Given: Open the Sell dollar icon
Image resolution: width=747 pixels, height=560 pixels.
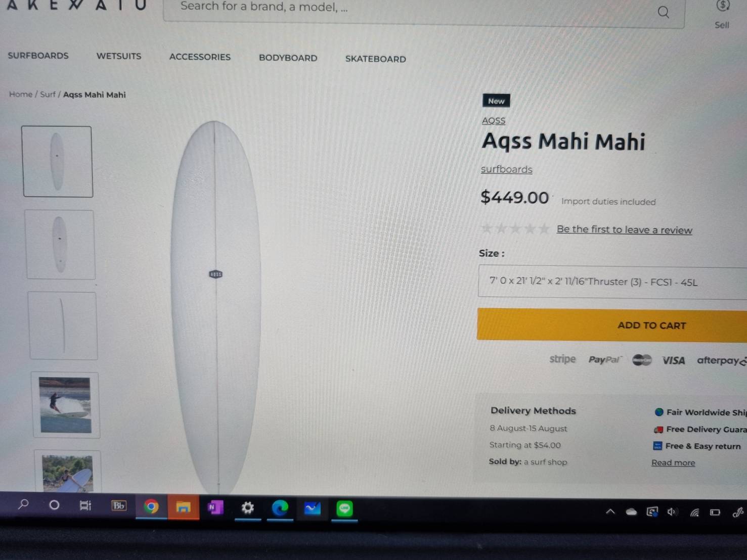Looking at the screenshot, I should click(x=723, y=6).
